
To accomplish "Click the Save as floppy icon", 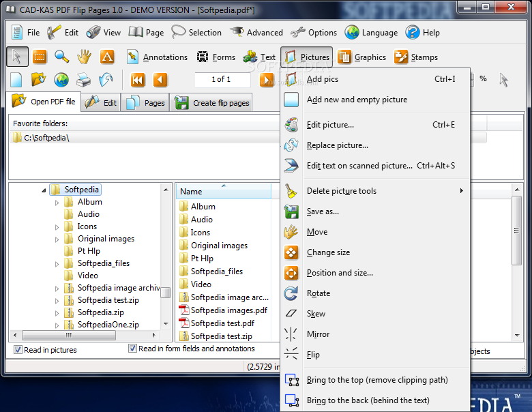I will [x=291, y=211].
